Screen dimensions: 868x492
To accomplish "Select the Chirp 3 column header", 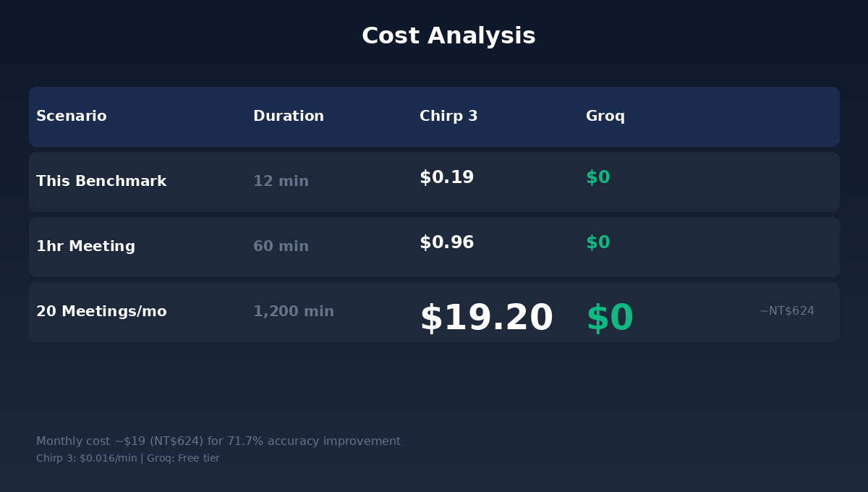I will pyautogui.click(x=448, y=116).
